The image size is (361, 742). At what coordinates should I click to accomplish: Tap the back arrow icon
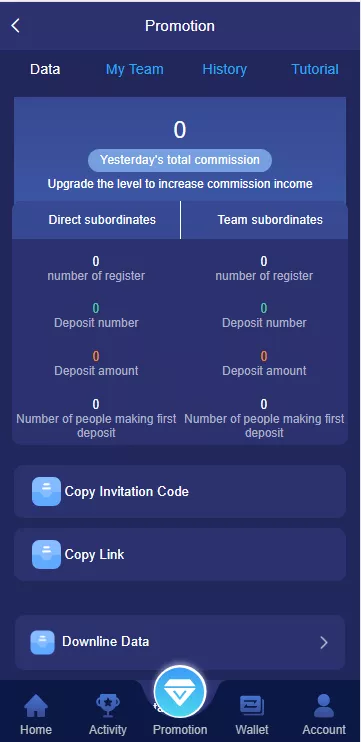point(16,26)
